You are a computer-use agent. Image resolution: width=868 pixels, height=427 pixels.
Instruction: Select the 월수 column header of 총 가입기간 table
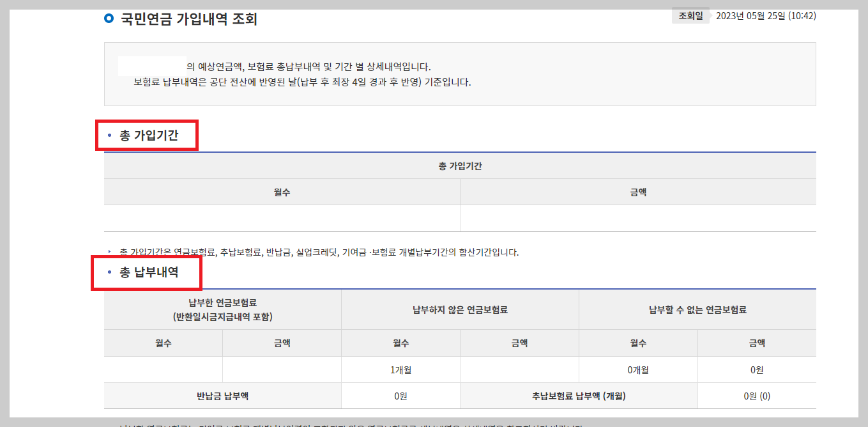[283, 192]
